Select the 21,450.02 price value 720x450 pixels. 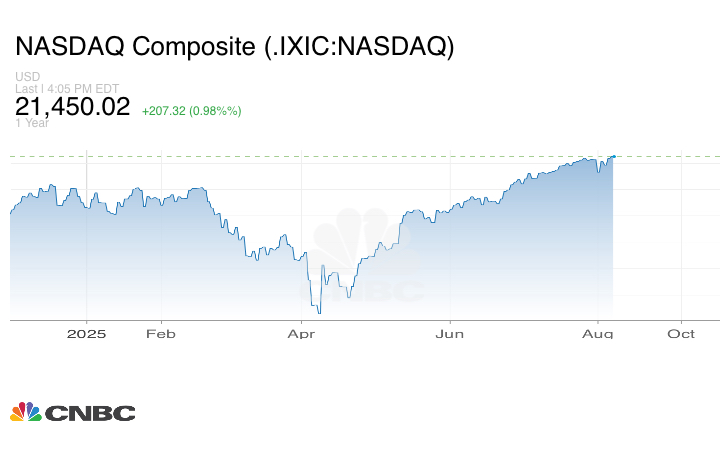pos(73,107)
